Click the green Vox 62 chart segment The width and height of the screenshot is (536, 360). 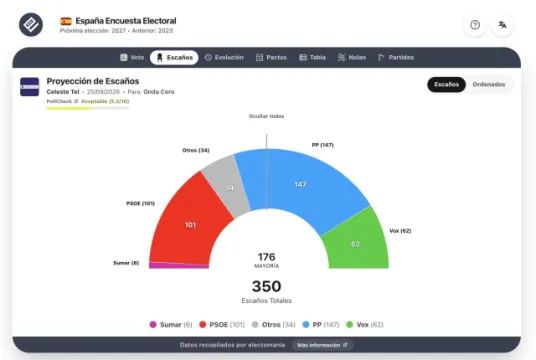click(x=357, y=243)
